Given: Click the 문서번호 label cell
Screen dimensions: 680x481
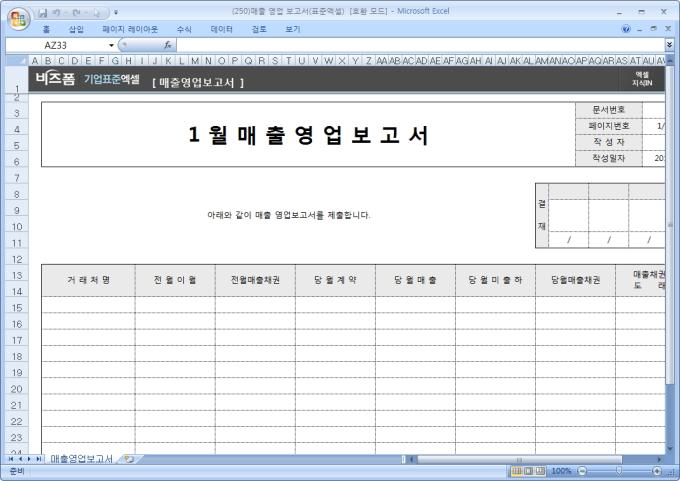Looking at the screenshot, I should click(x=608, y=110).
